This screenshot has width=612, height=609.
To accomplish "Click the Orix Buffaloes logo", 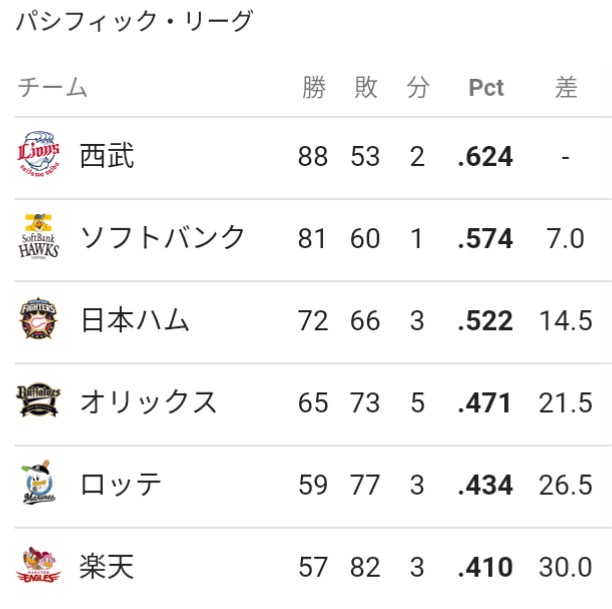I will pos(39,400).
